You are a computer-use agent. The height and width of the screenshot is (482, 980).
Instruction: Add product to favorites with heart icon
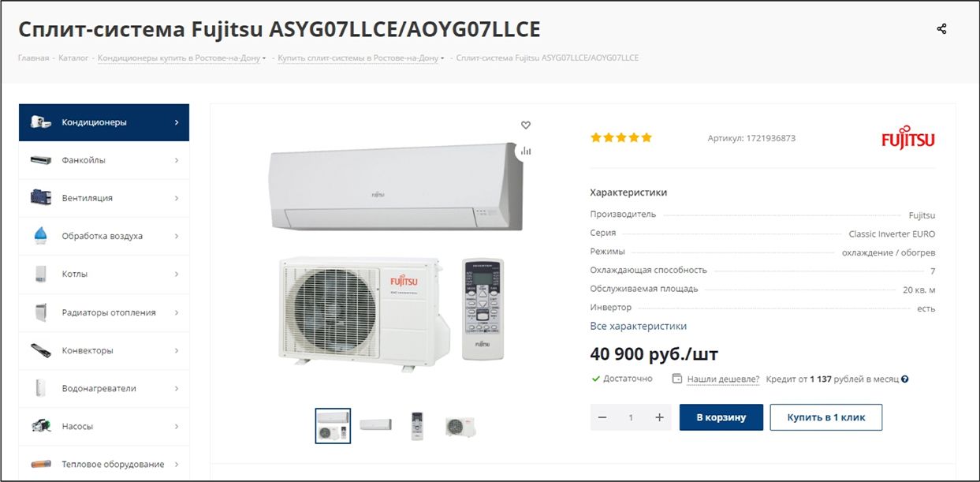(526, 125)
